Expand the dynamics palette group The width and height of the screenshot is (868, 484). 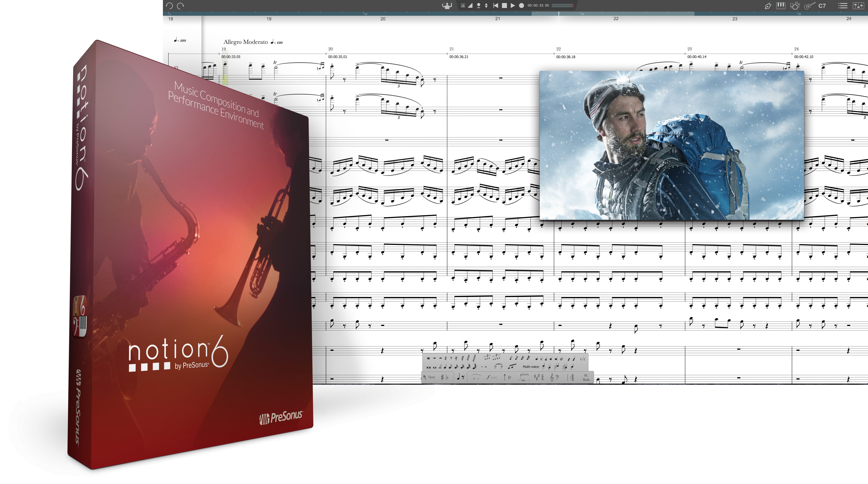point(492,377)
